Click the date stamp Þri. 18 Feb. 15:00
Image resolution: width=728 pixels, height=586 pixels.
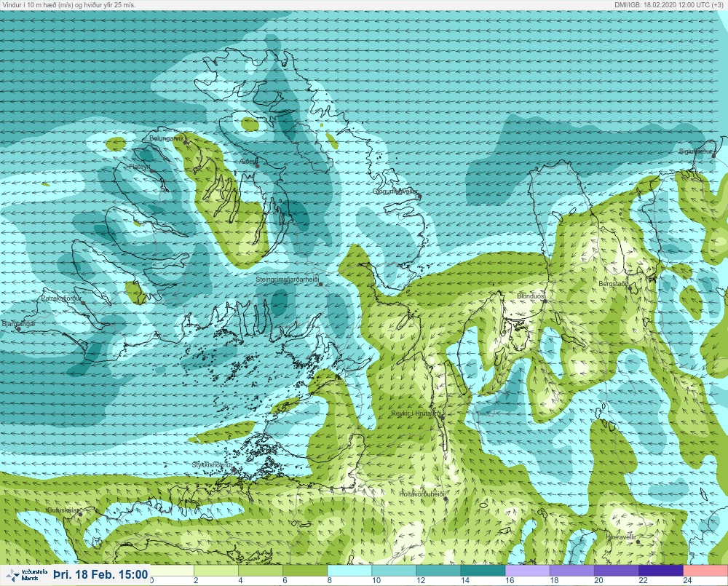pos(100,575)
